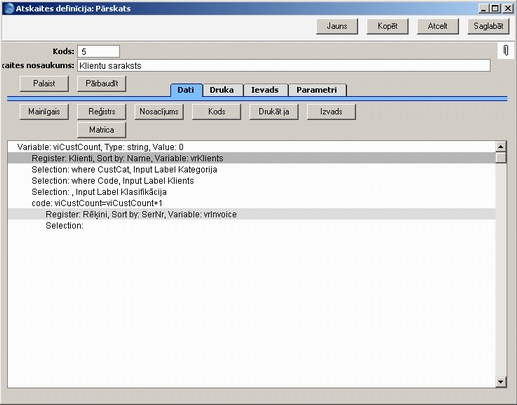Click the paperclip attachment icon
517x405 pixels.
506,51
